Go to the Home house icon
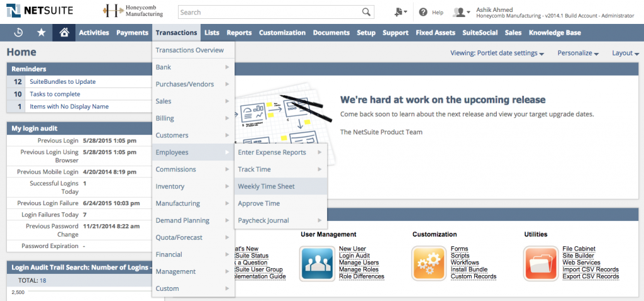The height and width of the screenshot is (301, 644). 64,33
